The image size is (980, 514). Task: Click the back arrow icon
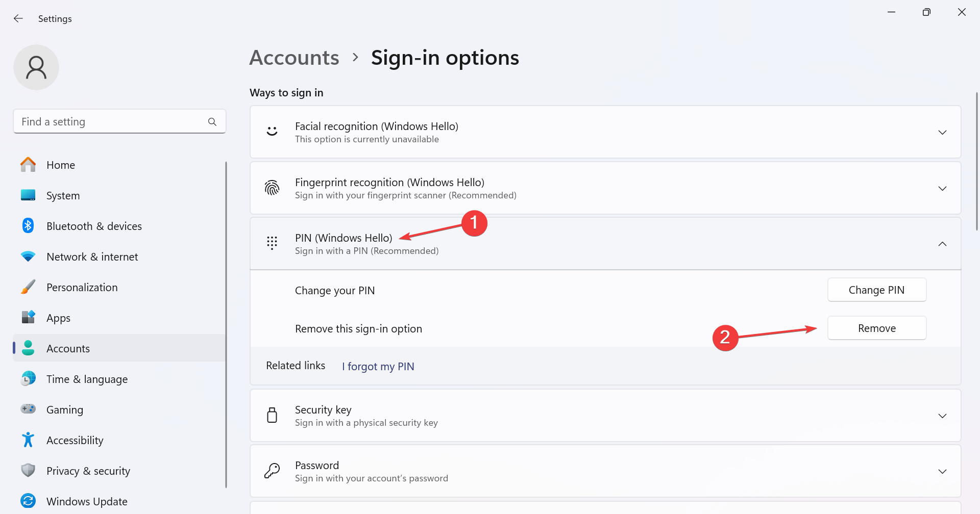[18, 18]
